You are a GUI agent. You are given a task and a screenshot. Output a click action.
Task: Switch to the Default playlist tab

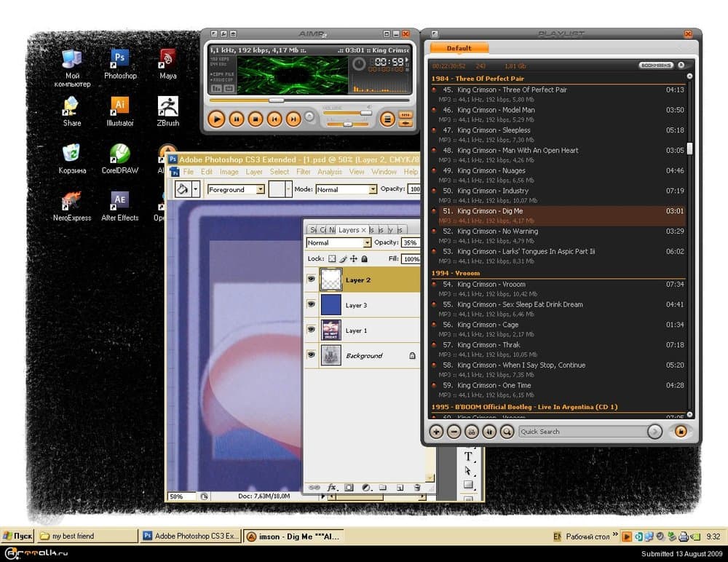[459, 48]
